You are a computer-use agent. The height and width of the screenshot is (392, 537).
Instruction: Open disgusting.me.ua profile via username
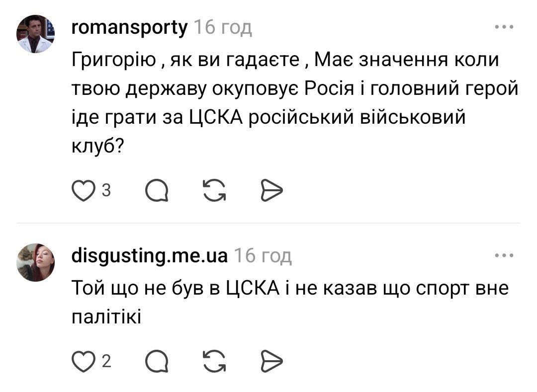tap(150, 256)
